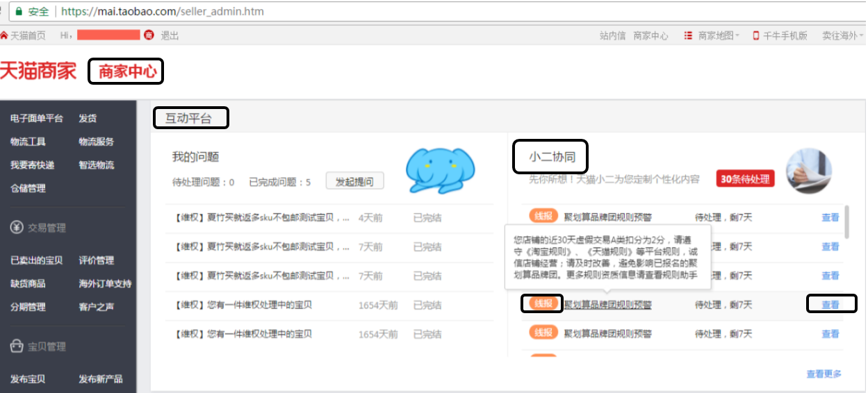Click the 线报 badge in the hovered row

coord(543,304)
